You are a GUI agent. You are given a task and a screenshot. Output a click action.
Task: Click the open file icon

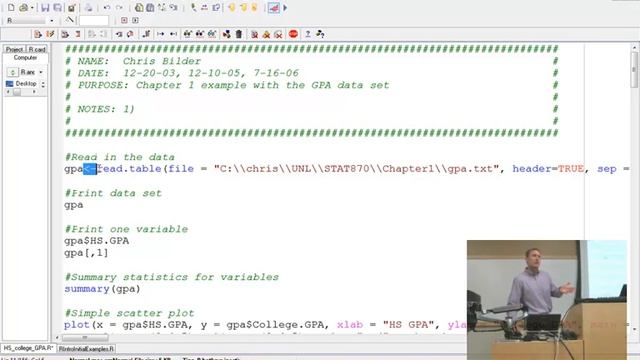point(24,7)
